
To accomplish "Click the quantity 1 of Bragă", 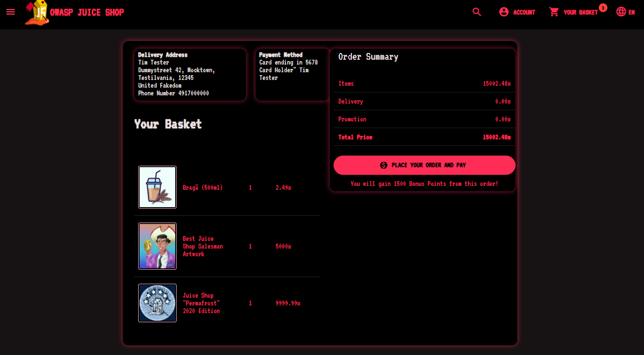I will tap(250, 187).
